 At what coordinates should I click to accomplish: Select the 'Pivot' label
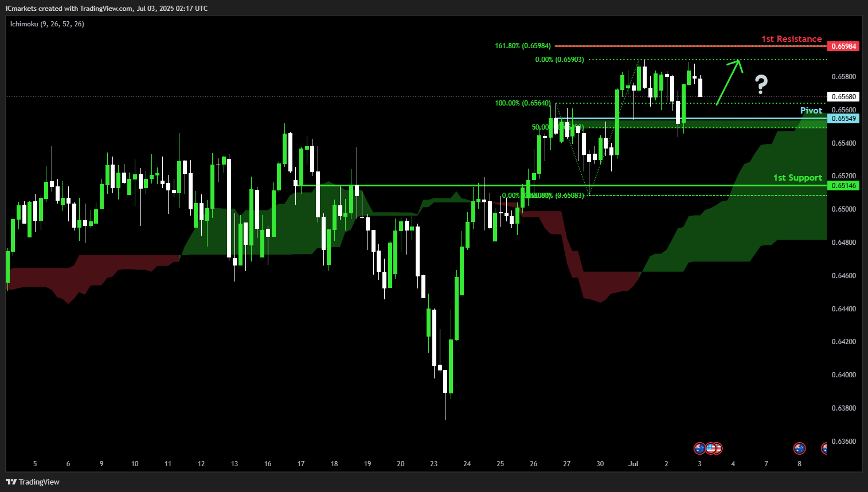[811, 111]
